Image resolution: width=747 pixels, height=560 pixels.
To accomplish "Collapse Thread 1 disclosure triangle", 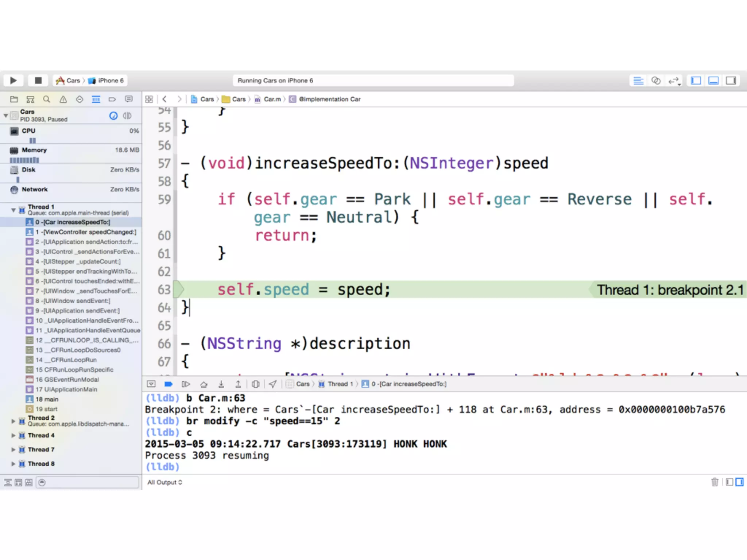I will pyautogui.click(x=13, y=210).
